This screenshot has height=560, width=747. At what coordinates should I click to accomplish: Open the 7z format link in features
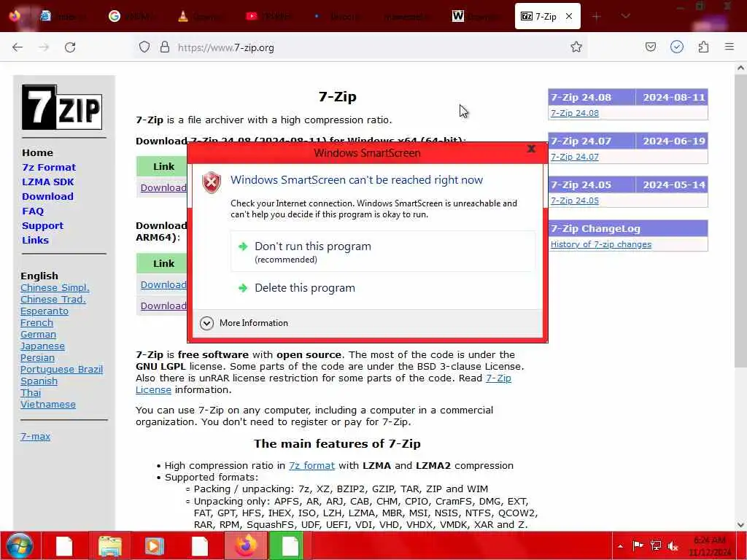pos(311,466)
